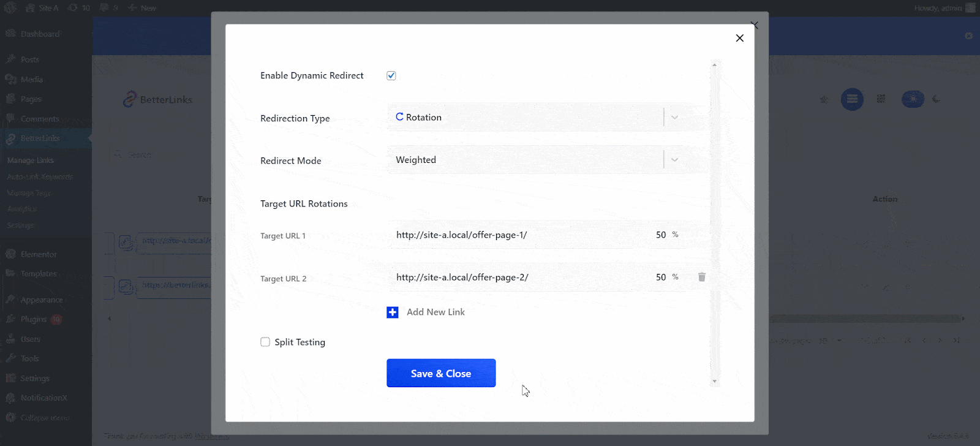Switch to grid view icon in BetterLinks
The image size is (980, 446).
pos(881,99)
